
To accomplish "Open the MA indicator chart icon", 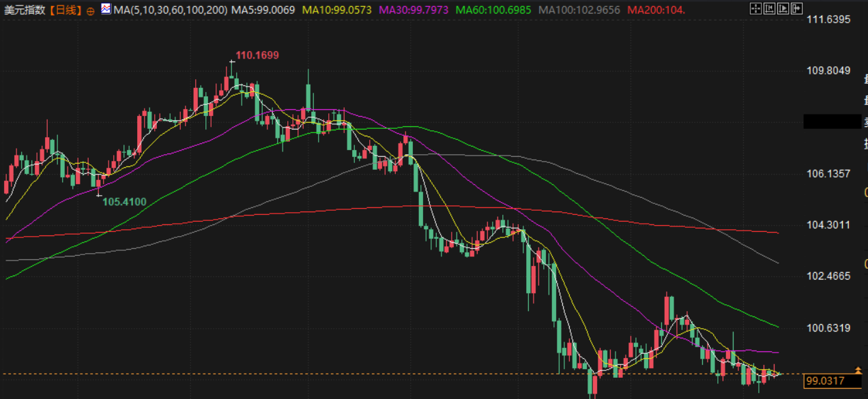I will 106,10.
